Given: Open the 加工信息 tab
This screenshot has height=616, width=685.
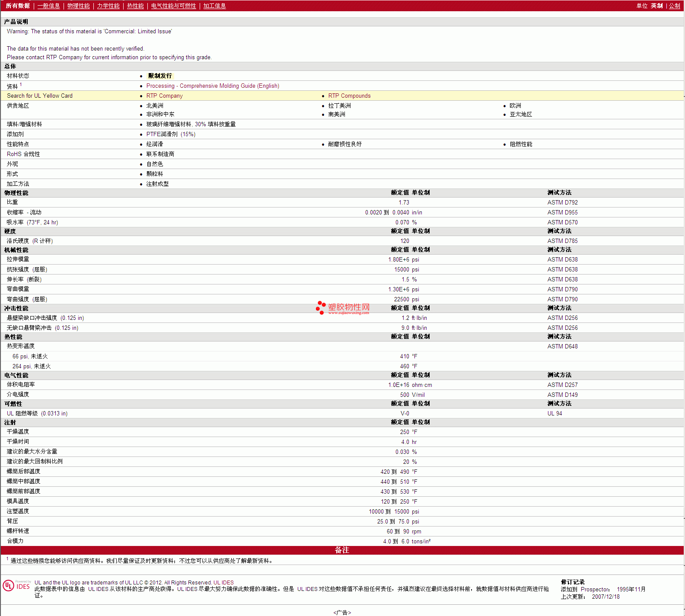Looking at the screenshot, I should (x=215, y=6).
